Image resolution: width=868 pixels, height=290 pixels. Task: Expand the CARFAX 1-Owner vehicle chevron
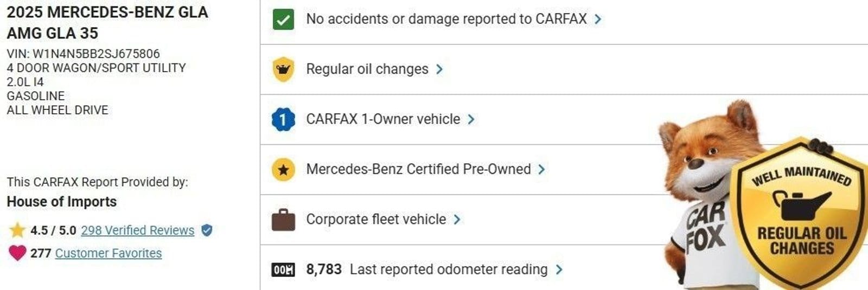(x=471, y=119)
